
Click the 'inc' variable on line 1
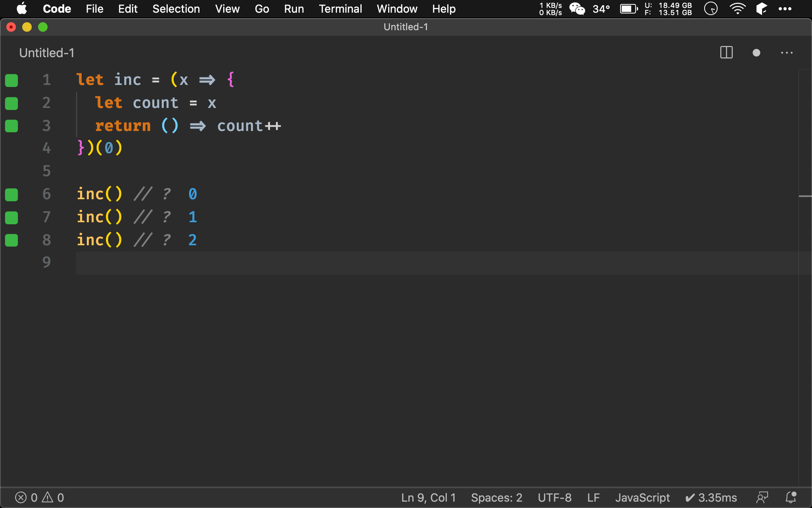click(128, 80)
